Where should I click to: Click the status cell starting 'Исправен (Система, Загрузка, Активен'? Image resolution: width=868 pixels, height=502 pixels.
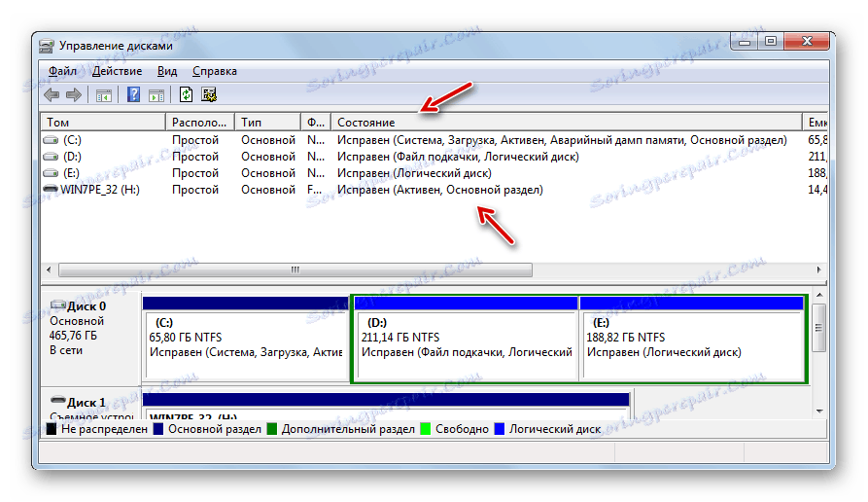tap(562, 140)
